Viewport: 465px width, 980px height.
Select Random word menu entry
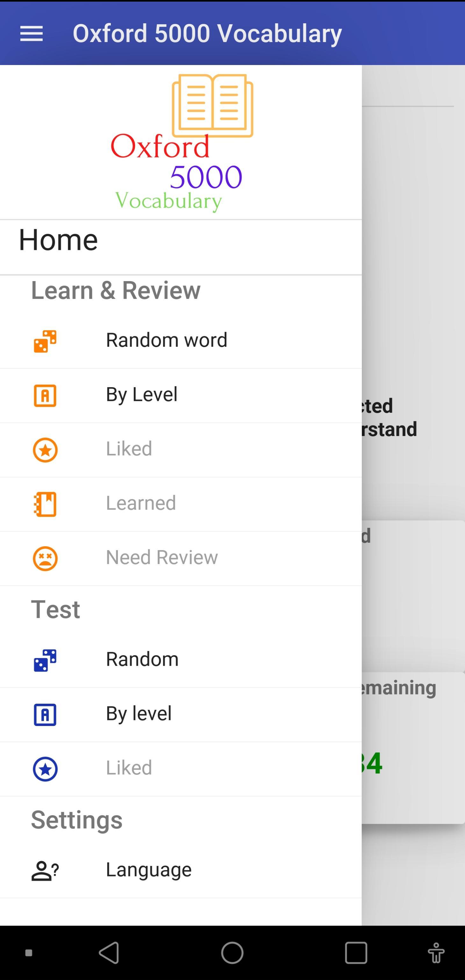click(x=167, y=340)
